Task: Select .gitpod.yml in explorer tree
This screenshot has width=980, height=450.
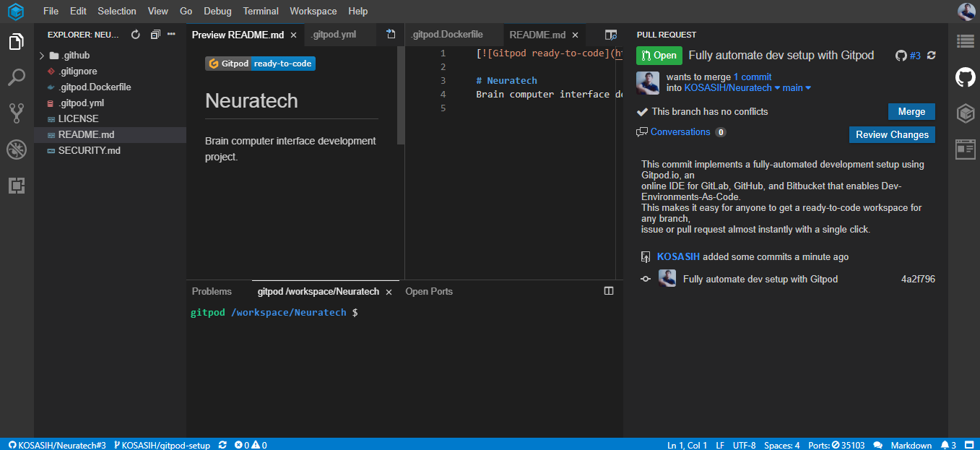Action: pos(110,103)
